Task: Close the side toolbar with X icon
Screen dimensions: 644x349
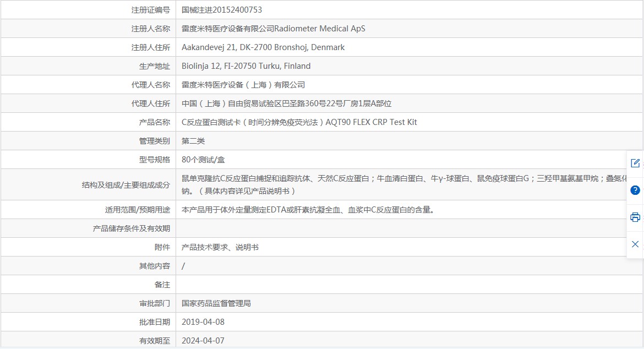Action: (x=635, y=244)
